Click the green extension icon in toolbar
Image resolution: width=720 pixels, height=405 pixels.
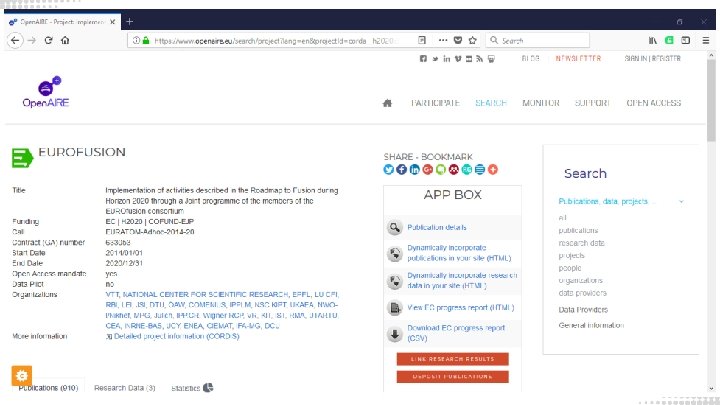[669, 40]
